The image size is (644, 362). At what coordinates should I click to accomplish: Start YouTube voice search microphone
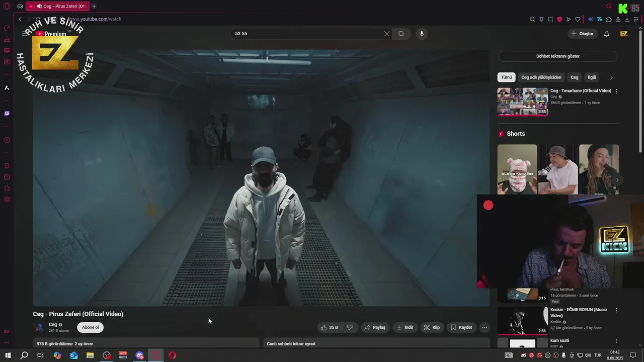422,34
